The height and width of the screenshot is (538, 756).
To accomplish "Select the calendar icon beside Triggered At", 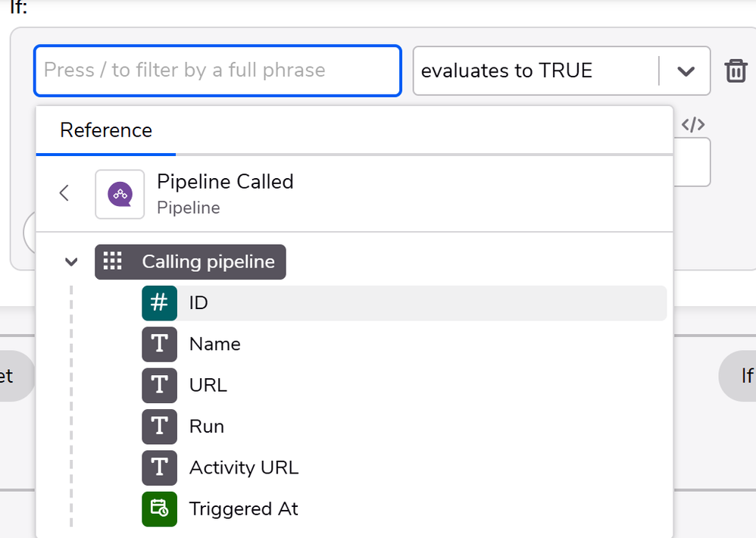I will 160,509.
